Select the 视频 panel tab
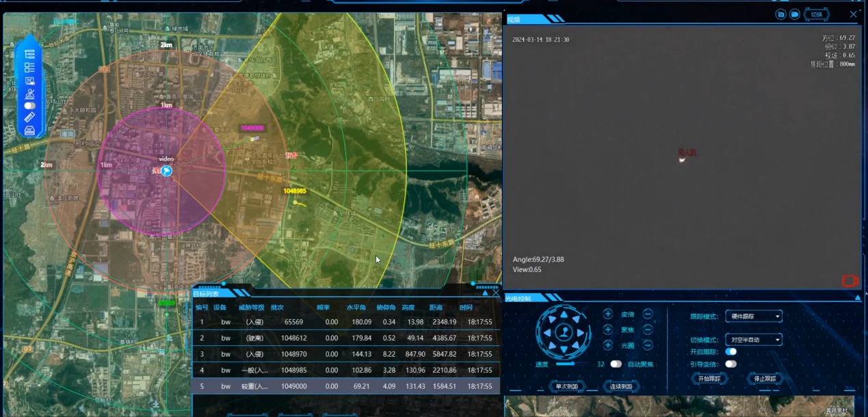The width and height of the screenshot is (868, 417). (x=514, y=19)
